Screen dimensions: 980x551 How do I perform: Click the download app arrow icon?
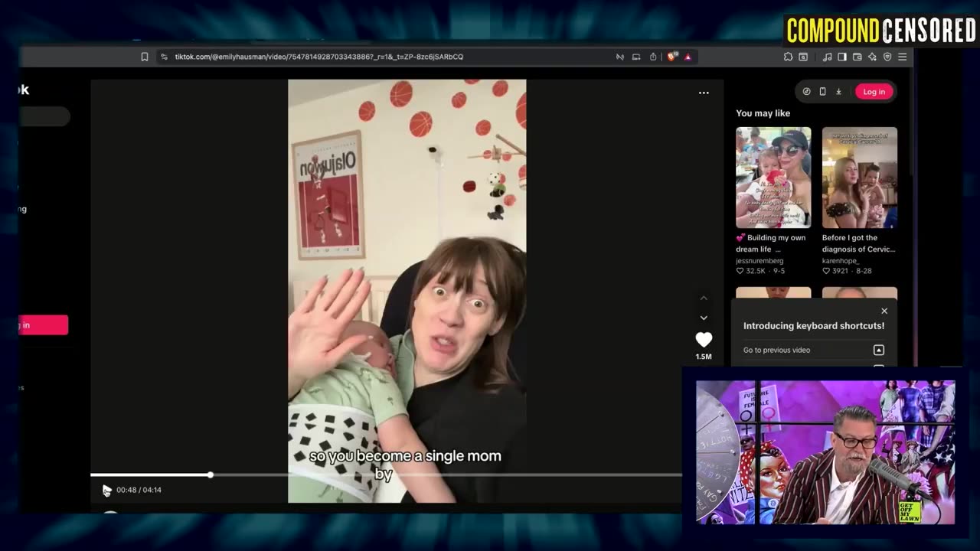click(838, 92)
